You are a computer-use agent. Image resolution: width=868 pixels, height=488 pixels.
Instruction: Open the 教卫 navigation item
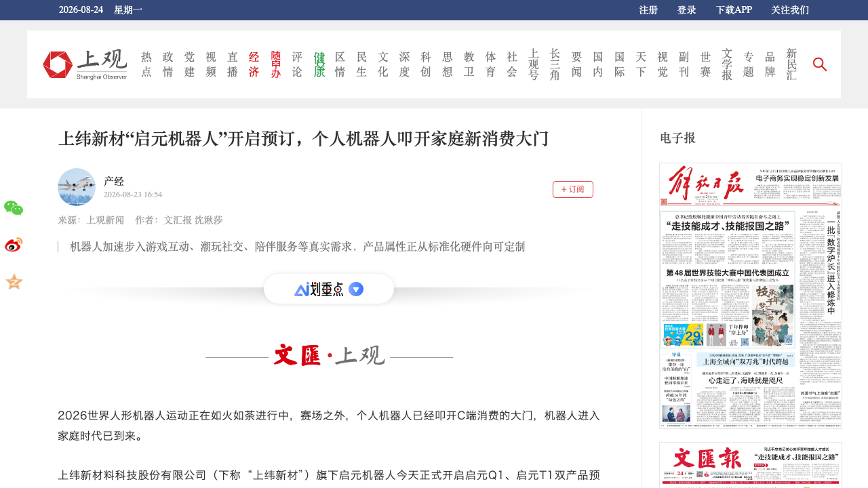[469, 64]
